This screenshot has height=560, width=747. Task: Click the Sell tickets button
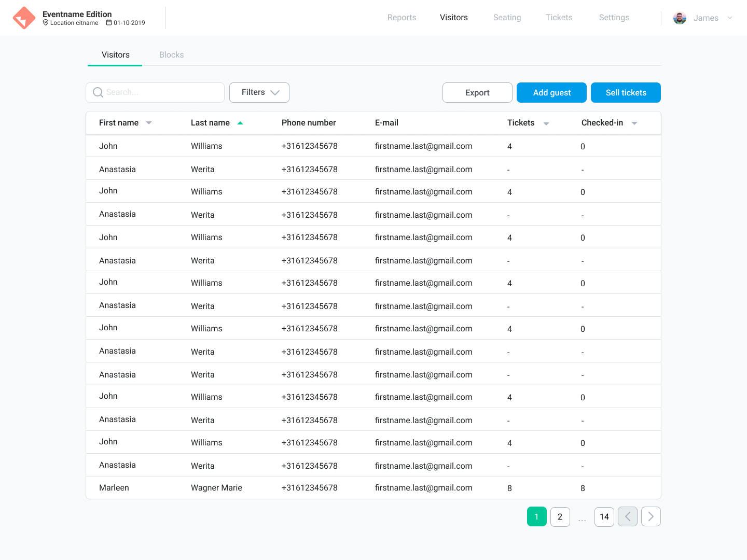pos(626,93)
